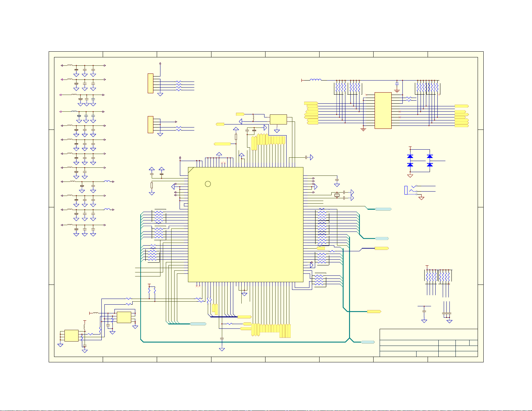Select the vertical resistor above the main chip

[236, 137]
